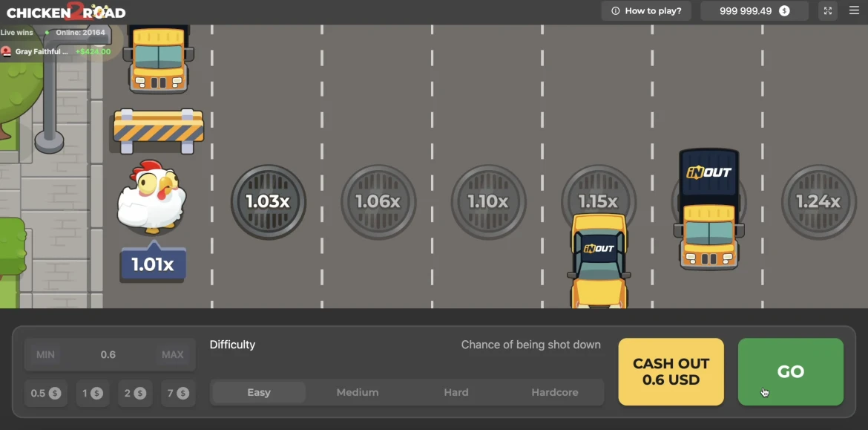This screenshot has height=430, width=868.
Task: Click the INOUT truck with blue trailer
Action: click(709, 209)
